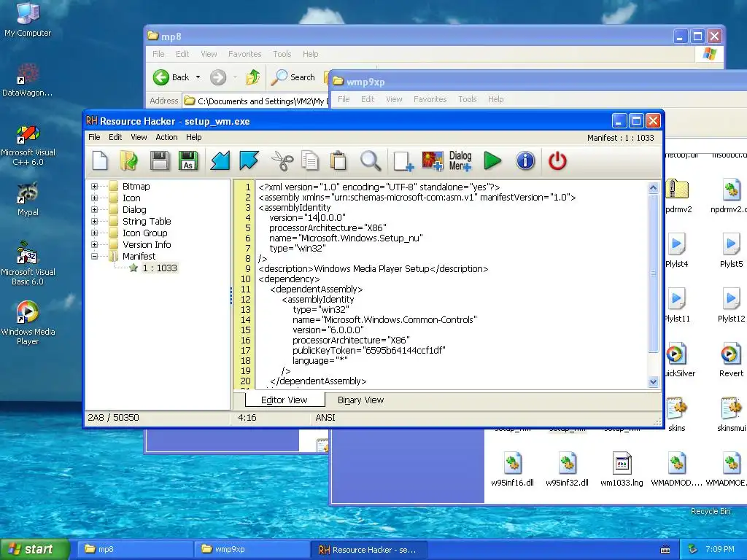Screen dimensions: 747x560
Task: Expand the Version Info tree node
Action: [x=94, y=244]
